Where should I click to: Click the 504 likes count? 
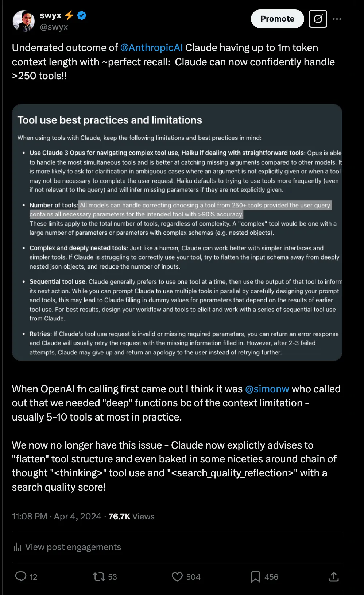[x=193, y=577]
